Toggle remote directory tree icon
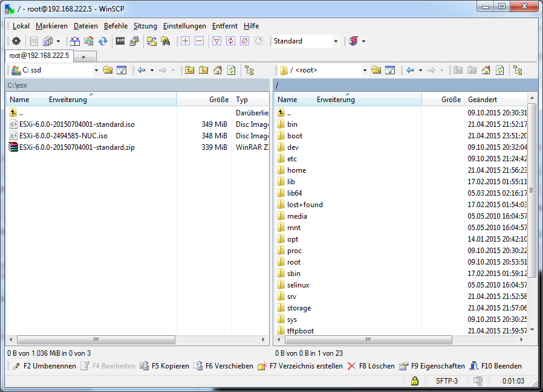Image resolution: width=543 pixels, height=392 pixels. coord(518,70)
